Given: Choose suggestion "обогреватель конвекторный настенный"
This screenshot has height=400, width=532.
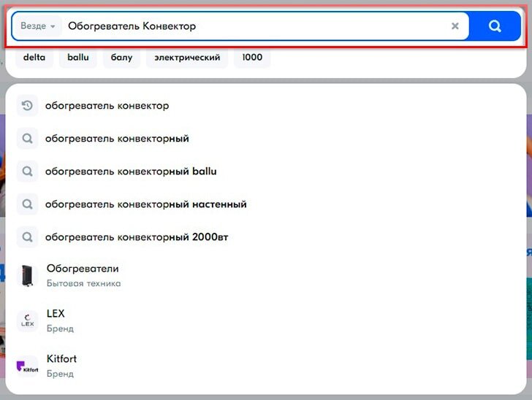Looking at the screenshot, I should [266, 204].
